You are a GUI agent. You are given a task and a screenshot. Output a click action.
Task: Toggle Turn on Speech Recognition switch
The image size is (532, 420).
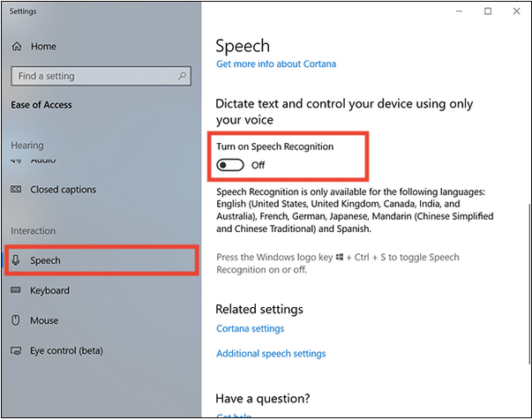pos(230,165)
